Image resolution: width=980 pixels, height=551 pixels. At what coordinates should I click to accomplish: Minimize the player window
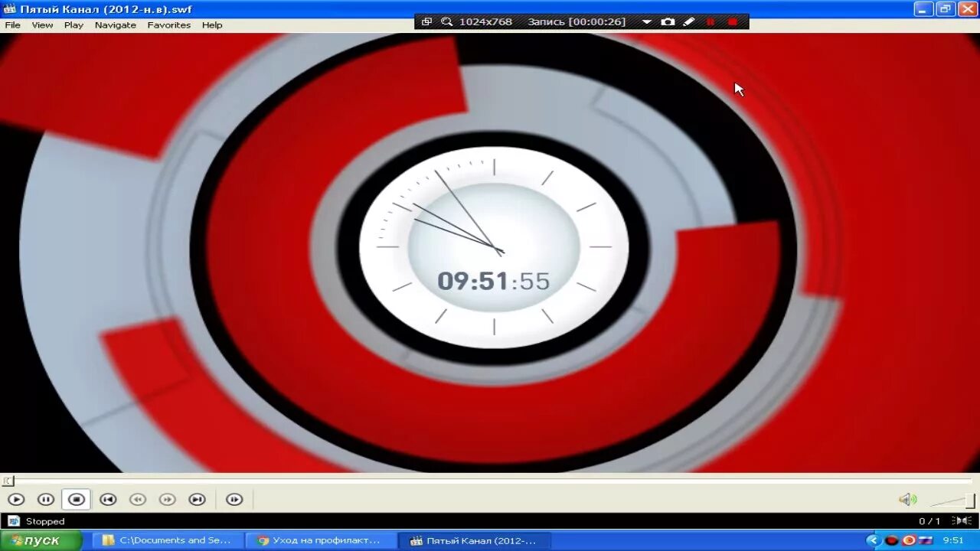click(x=923, y=9)
